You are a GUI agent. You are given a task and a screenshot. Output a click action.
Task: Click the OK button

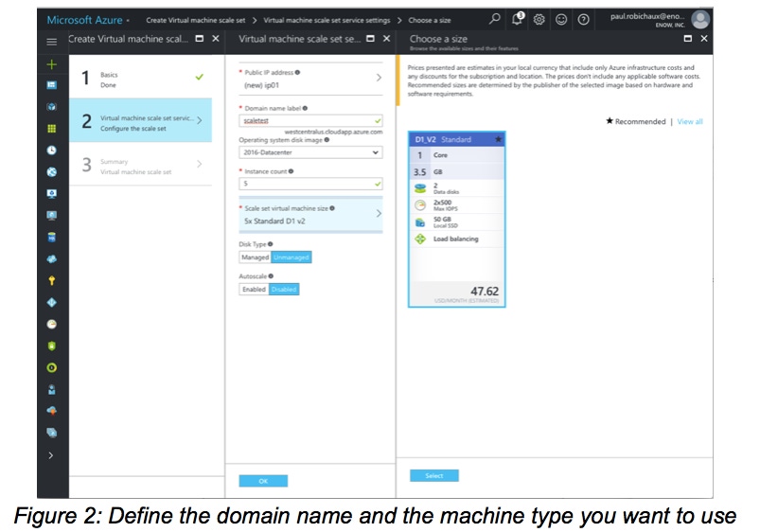click(x=263, y=481)
